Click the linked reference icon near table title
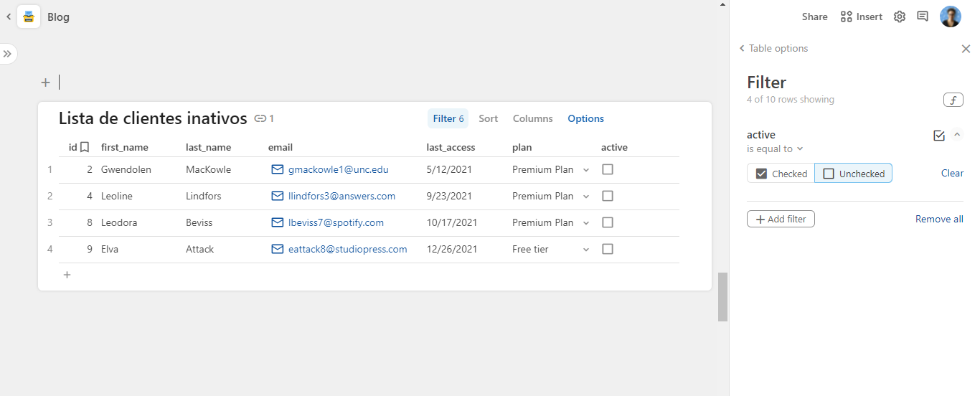Image resolution: width=980 pixels, height=396 pixels. 260,118
